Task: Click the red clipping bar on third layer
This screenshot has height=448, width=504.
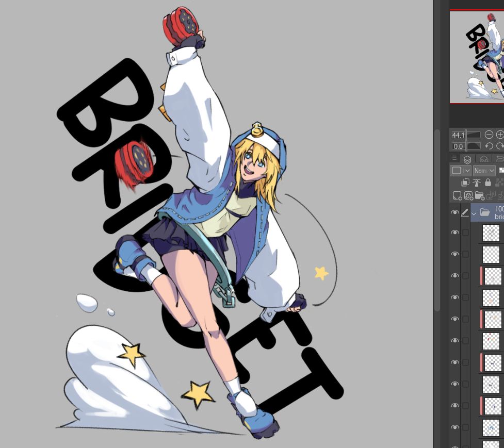Action: 481,276
